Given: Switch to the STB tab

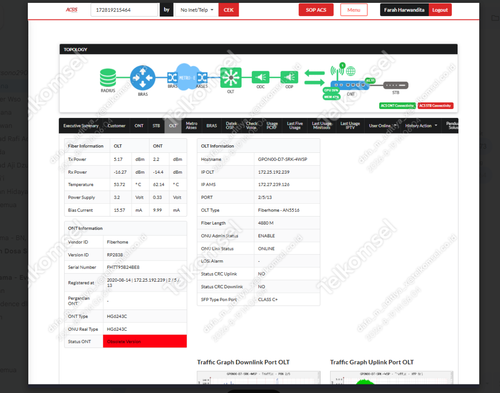Looking at the screenshot, I should pyautogui.click(x=156, y=126).
